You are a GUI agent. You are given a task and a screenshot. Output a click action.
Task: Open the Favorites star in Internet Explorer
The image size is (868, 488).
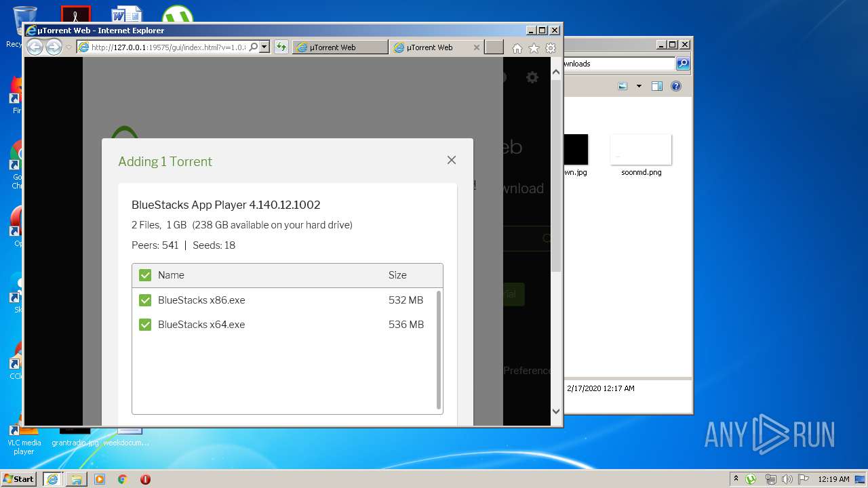tap(534, 48)
